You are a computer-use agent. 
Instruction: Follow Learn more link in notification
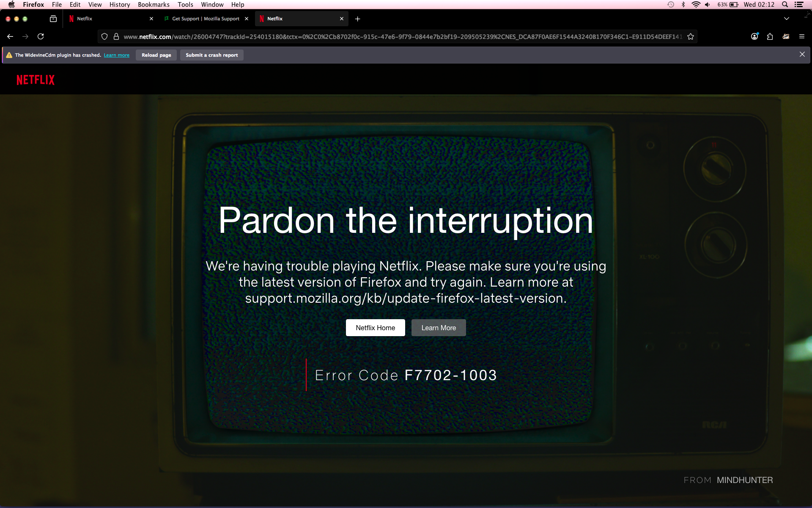(117, 55)
